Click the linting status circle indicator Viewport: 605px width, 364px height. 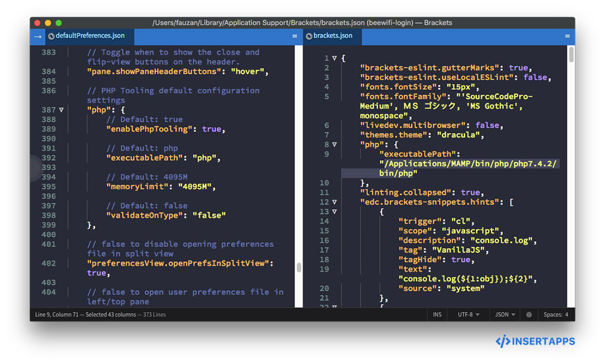(x=529, y=314)
